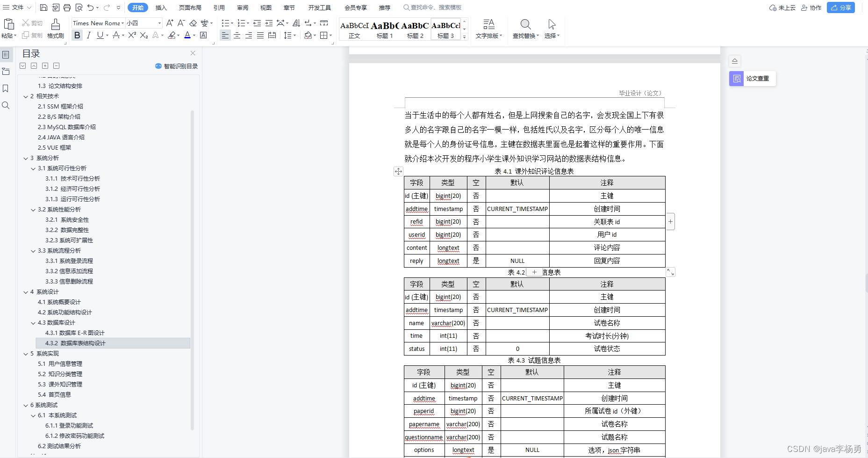Click the Undo arrow icon

pyautogui.click(x=90, y=7)
